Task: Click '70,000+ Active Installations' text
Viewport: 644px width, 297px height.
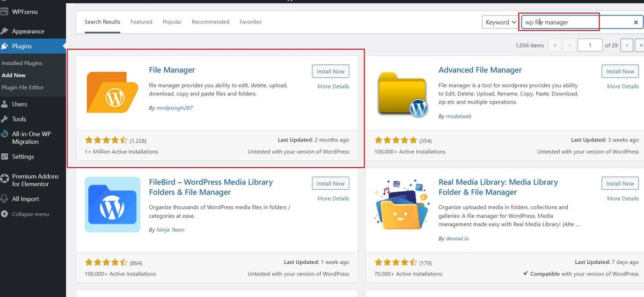Action: tap(408, 274)
